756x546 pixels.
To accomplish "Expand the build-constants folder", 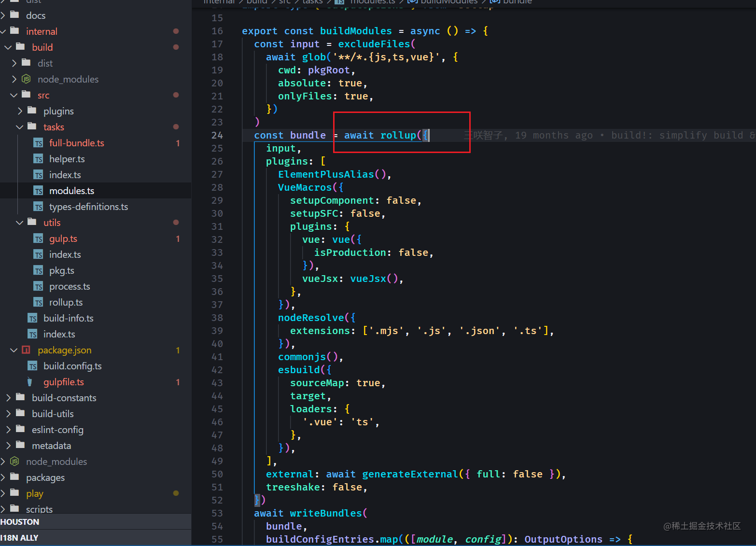I will tap(8, 398).
